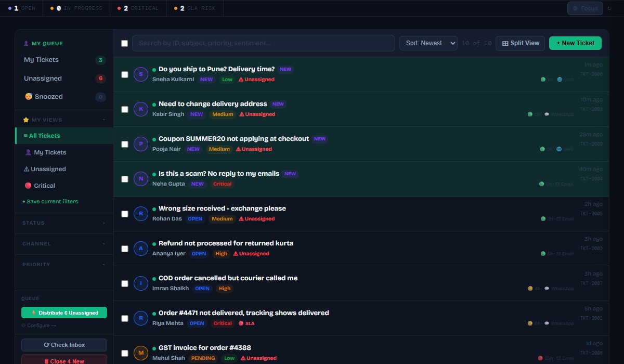Click the Unassigned warning tag on Mehul's ticket
The image size is (624, 364).
258,358
